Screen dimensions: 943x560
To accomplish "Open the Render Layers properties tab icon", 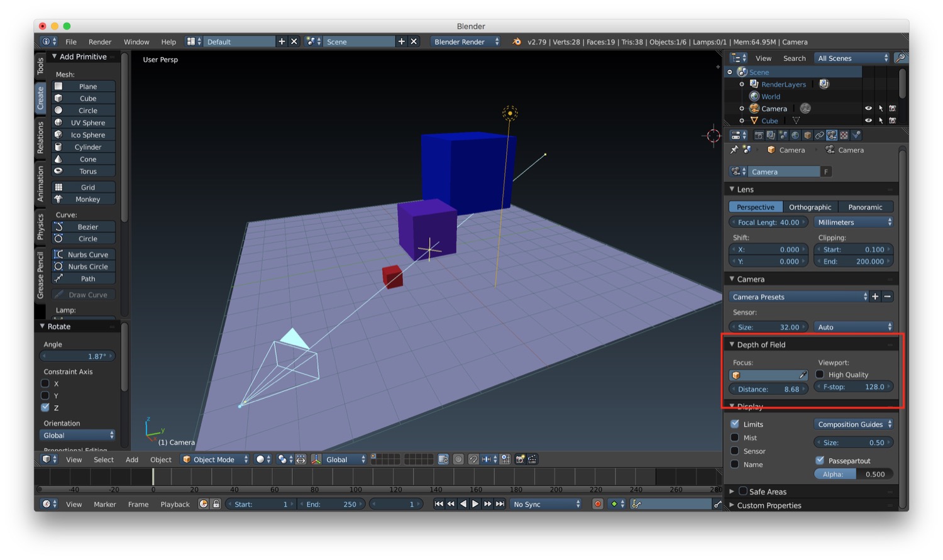I will pyautogui.click(x=771, y=135).
